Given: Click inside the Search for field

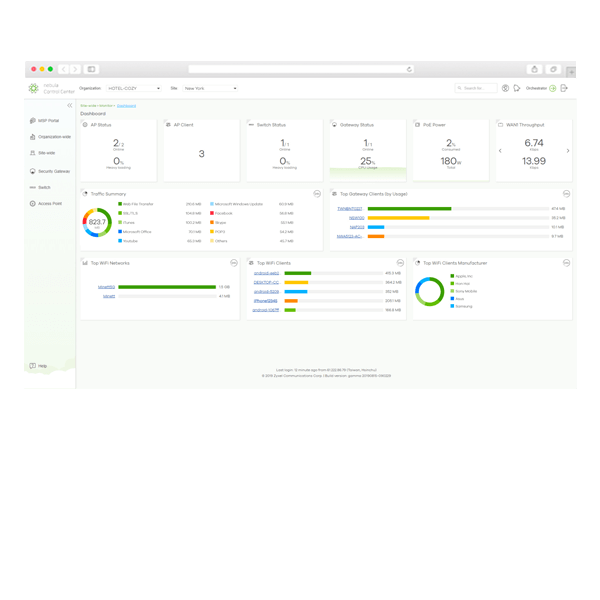Looking at the screenshot, I should point(478,88).
